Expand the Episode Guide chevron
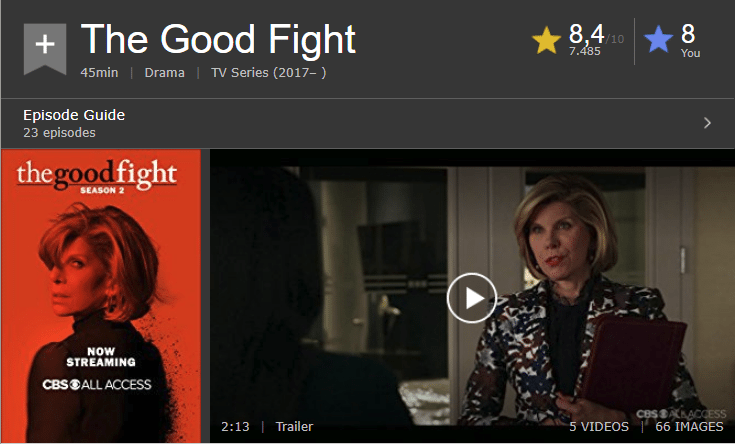This screenshot has height=444, width=735. click(x=707, y=123)
